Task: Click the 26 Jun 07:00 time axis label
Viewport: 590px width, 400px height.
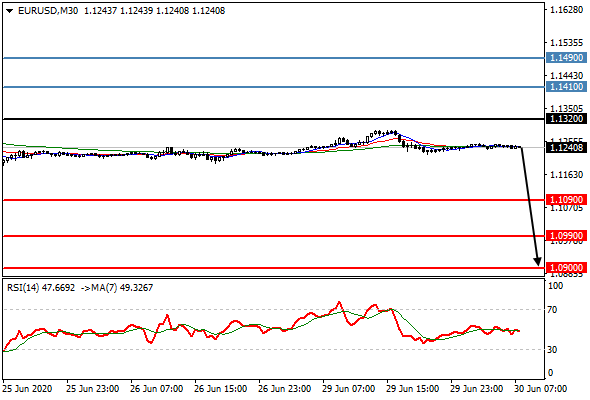Action: point(157,388)
